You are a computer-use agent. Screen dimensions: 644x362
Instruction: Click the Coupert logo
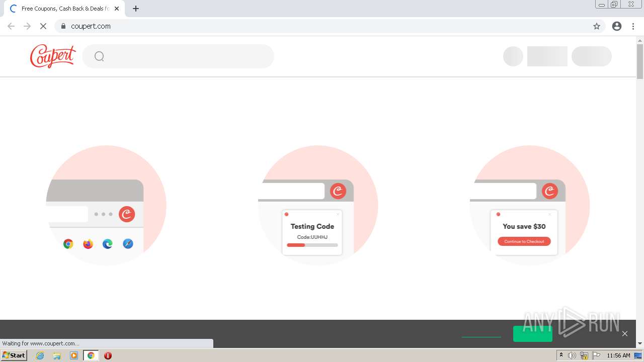point(53,56)
